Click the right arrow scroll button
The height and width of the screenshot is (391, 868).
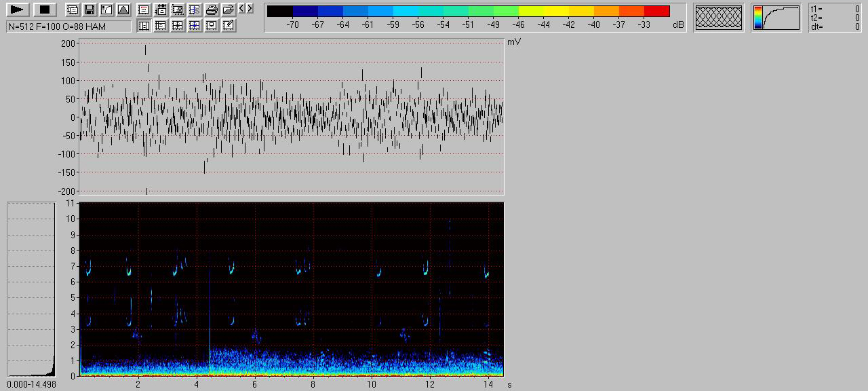coord(250,8)
